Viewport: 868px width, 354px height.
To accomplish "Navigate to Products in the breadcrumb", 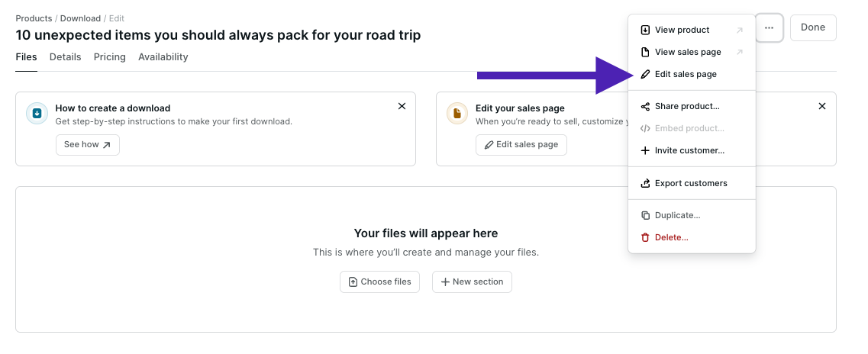I will point(34,18).
